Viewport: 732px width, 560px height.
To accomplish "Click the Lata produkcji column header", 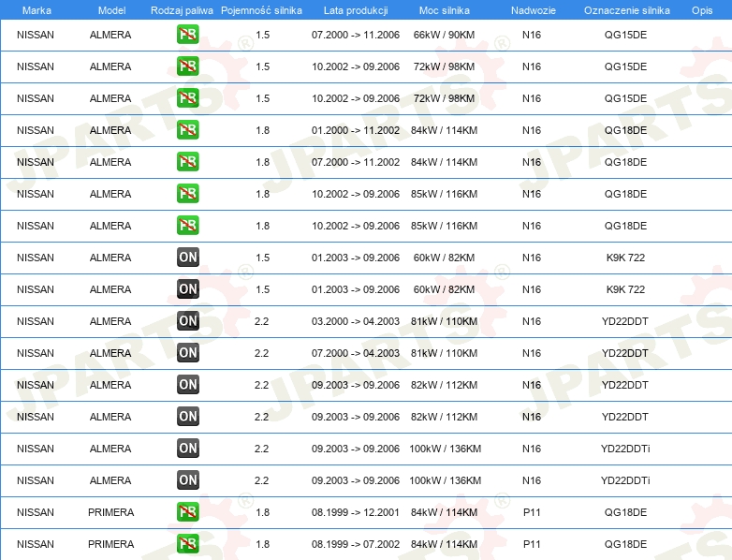I will [x=356, y=10].
